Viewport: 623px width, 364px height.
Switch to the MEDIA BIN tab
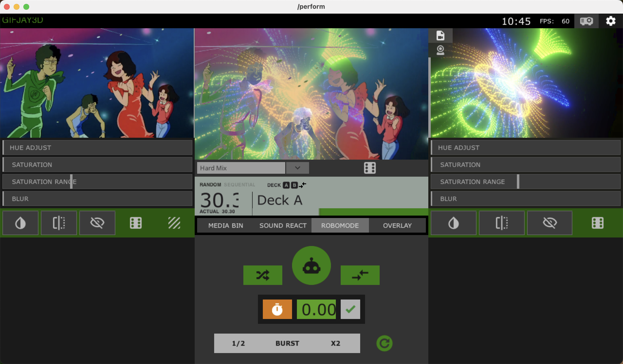(225, 225)
